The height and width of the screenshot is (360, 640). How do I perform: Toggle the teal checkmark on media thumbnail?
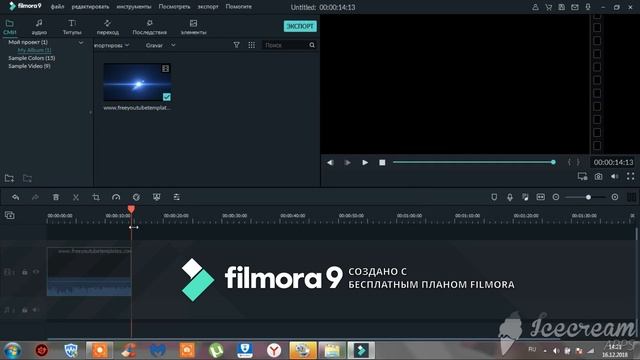(167, 97)
